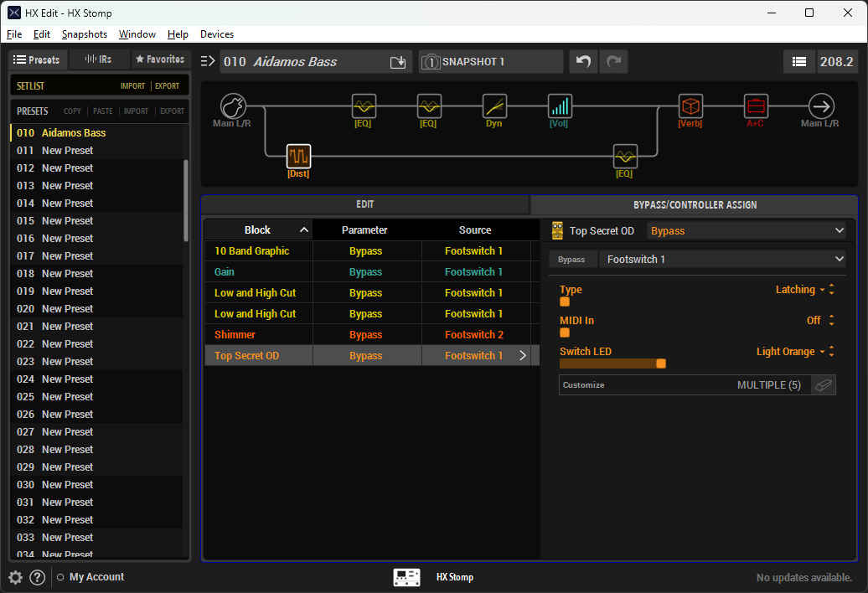Click the Top Secret OD pedal icon

pyautogui.click(x=557, y=230)
